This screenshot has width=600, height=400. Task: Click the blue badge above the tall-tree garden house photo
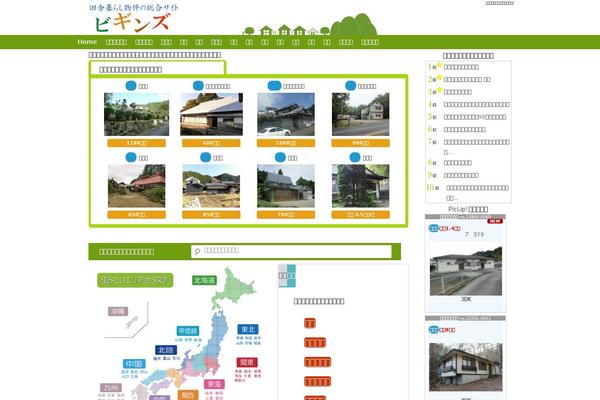tap(355, 157)
